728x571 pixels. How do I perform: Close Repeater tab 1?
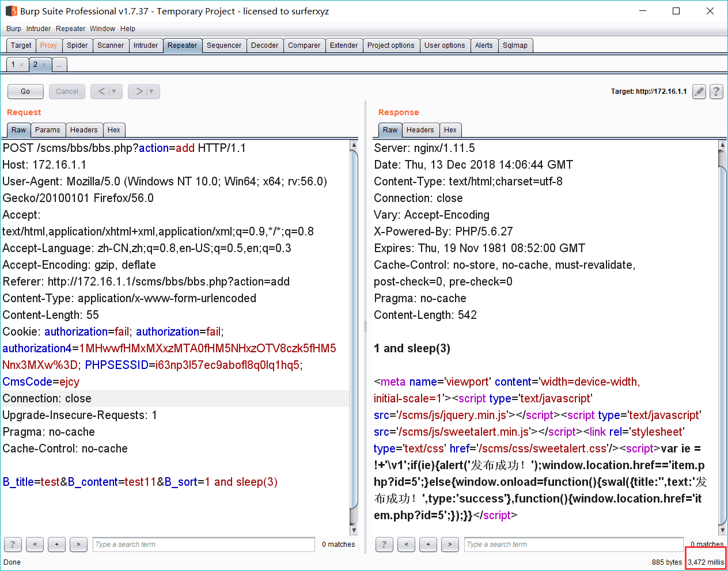point(22,65)
